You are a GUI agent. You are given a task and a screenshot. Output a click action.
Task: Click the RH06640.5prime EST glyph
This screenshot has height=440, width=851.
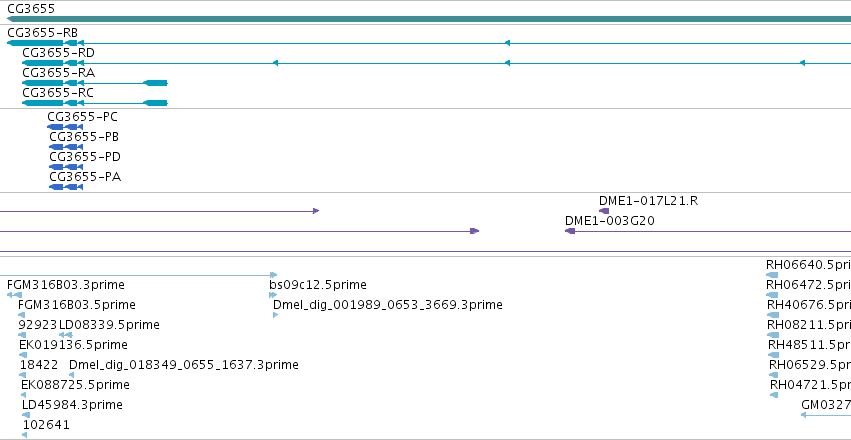(772, 275)
